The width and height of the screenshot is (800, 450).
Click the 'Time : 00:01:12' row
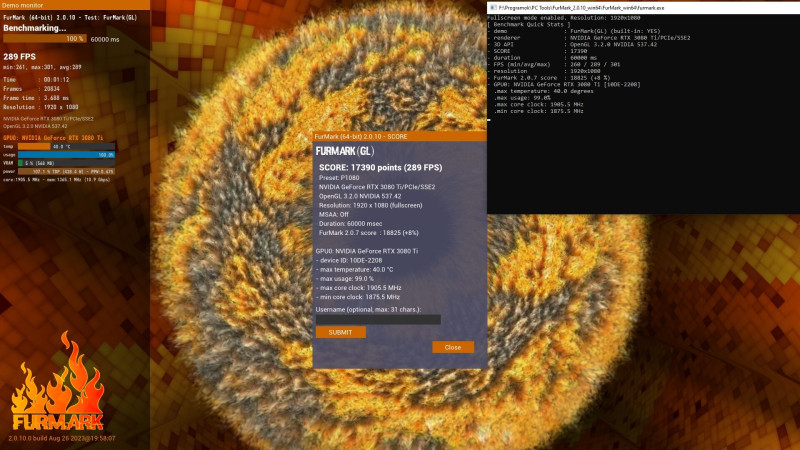tap(36, 80)
